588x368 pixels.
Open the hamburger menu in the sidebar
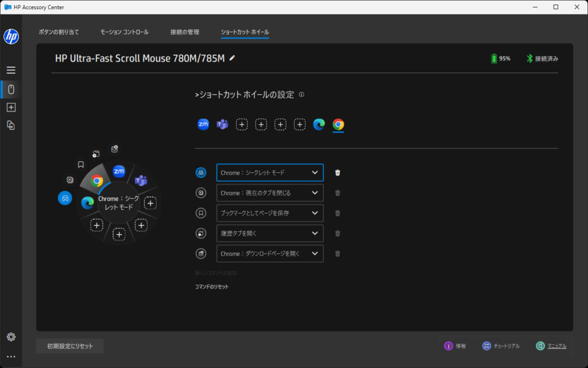click(11, 70)
